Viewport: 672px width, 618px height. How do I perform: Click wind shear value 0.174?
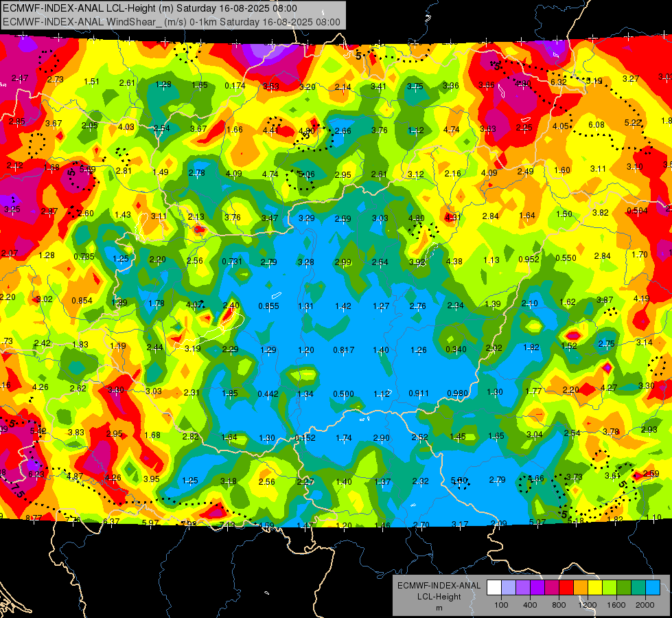point(235,86)
